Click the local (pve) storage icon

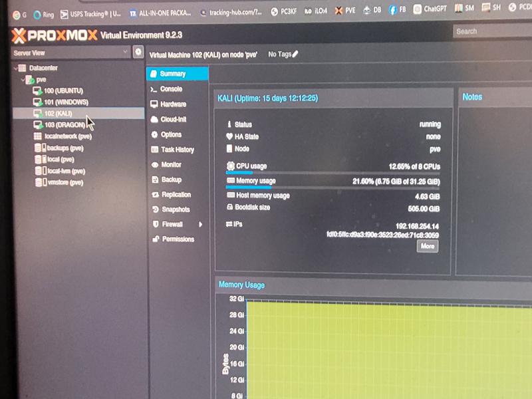pyautogui.click(x=41, y=159)
